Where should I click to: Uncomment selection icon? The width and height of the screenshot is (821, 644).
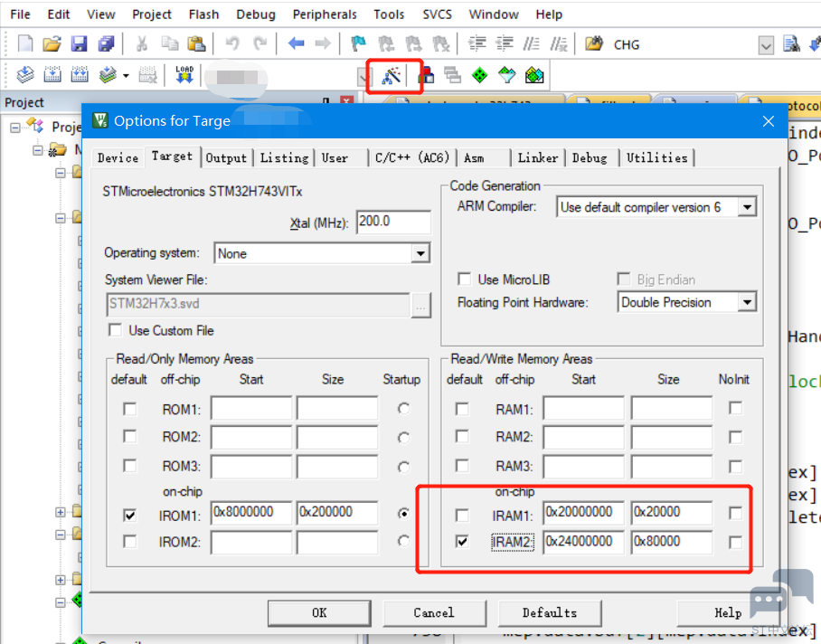[559, 44]
